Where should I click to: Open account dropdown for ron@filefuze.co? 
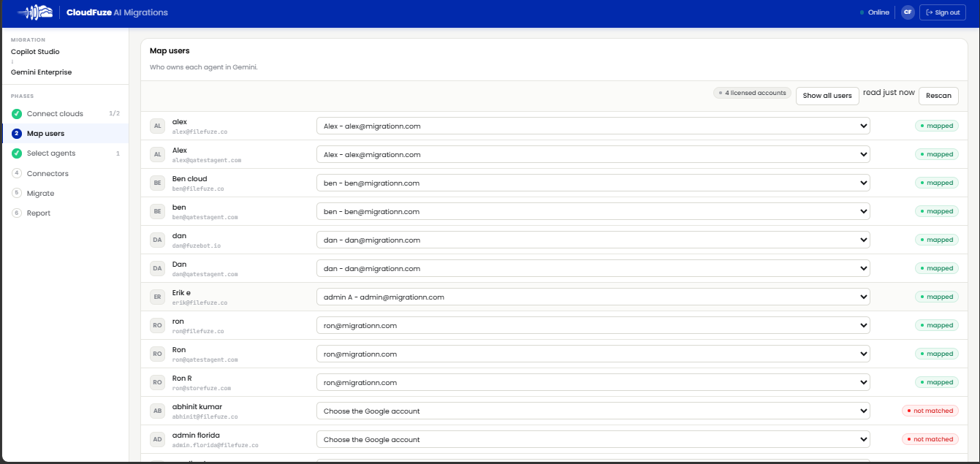click(593, 325)
